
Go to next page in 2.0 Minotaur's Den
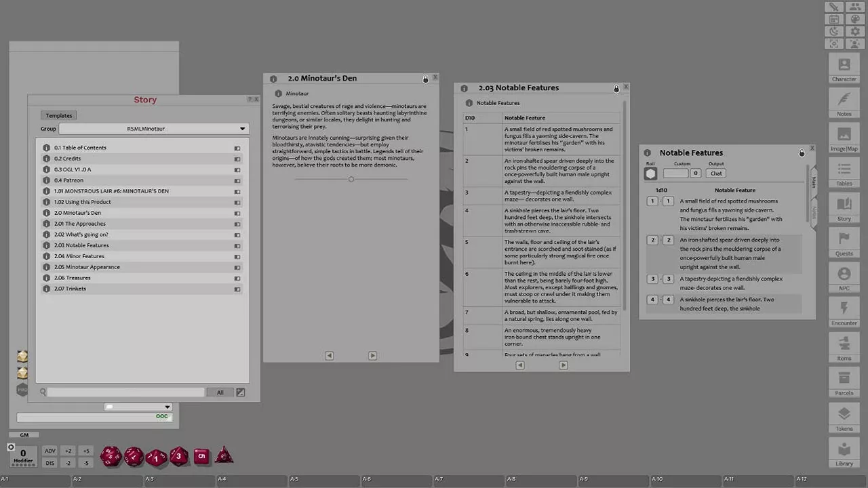click(x=372, y=356)
